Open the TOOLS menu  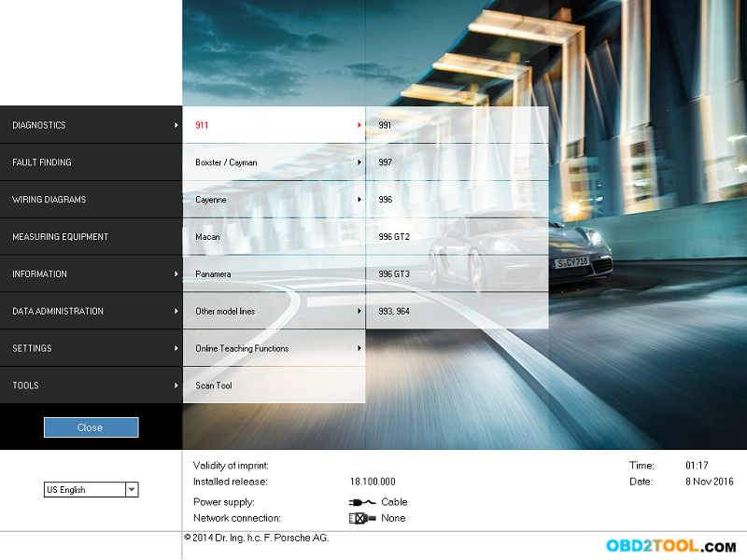click(x=91, y=385)
